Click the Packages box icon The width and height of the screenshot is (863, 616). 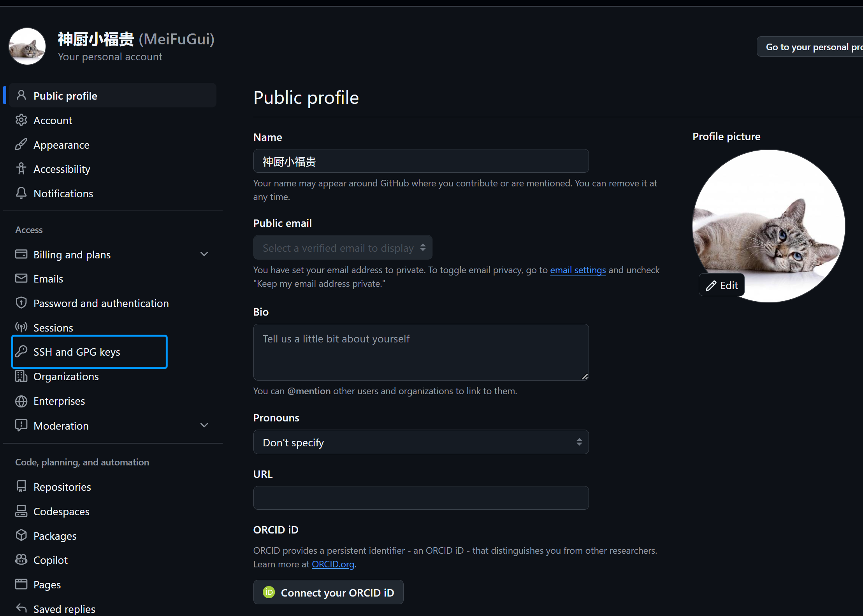[21, 536]
